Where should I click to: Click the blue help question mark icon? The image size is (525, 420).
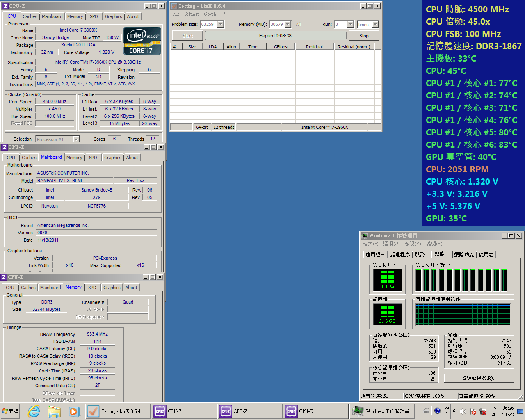(437, 410)
